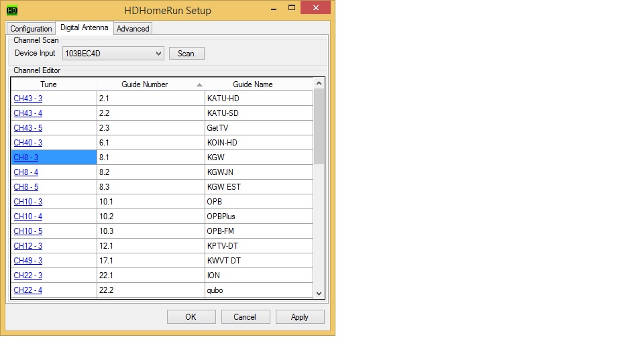Image resolution: width=644 pixels, height=362 pixels.
Task: Select guide number cell 2.3
Action: (151, 128)
